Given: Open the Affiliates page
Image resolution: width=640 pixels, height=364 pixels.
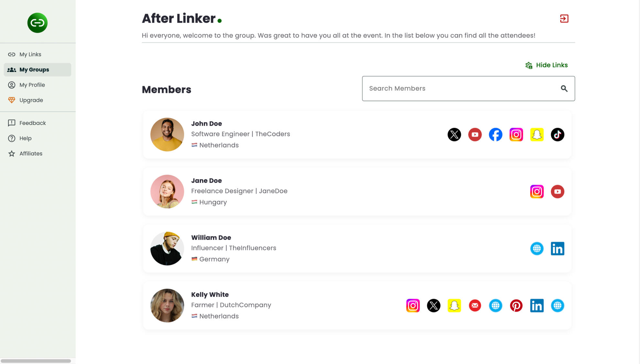Looking at the screenshot, I should 31,154.
